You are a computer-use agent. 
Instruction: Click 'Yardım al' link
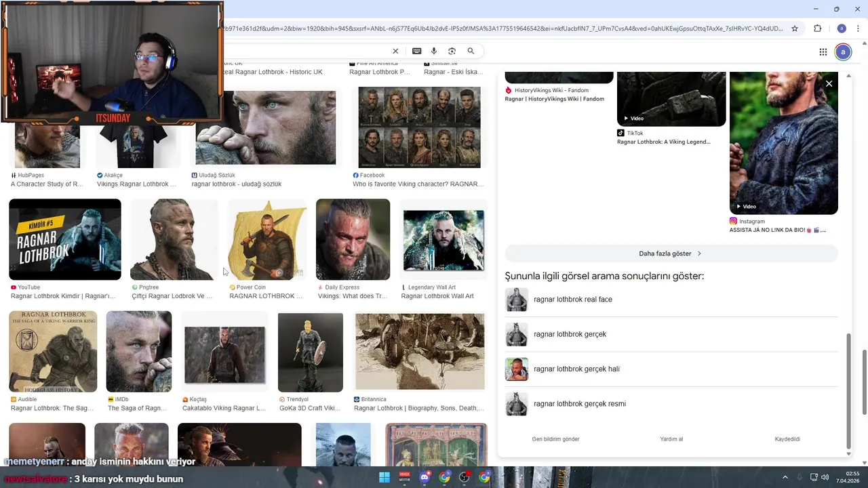(671, 439)
